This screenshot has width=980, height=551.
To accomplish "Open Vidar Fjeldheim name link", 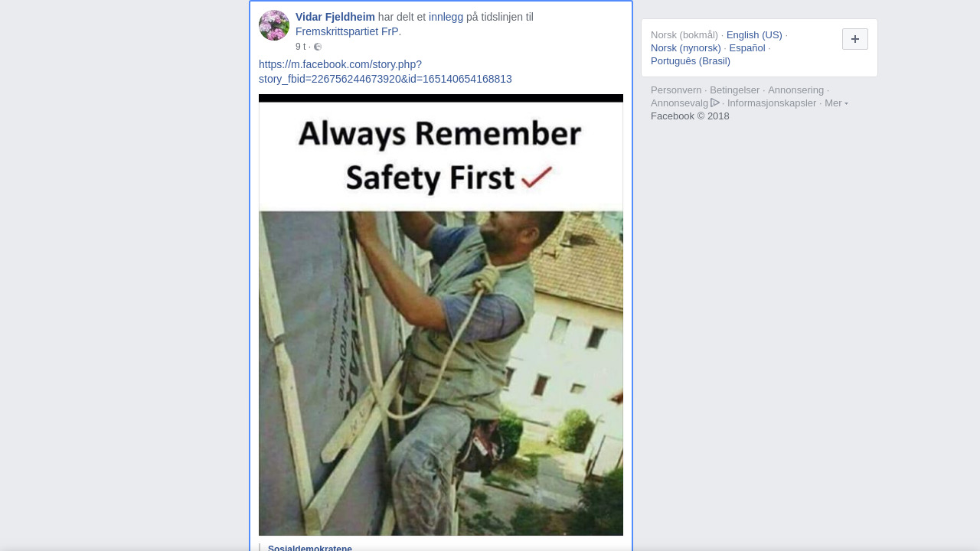I will (335, 17).
